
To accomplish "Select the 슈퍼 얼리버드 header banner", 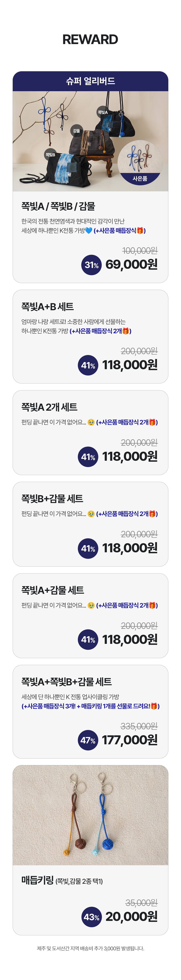I will (90, 81).
